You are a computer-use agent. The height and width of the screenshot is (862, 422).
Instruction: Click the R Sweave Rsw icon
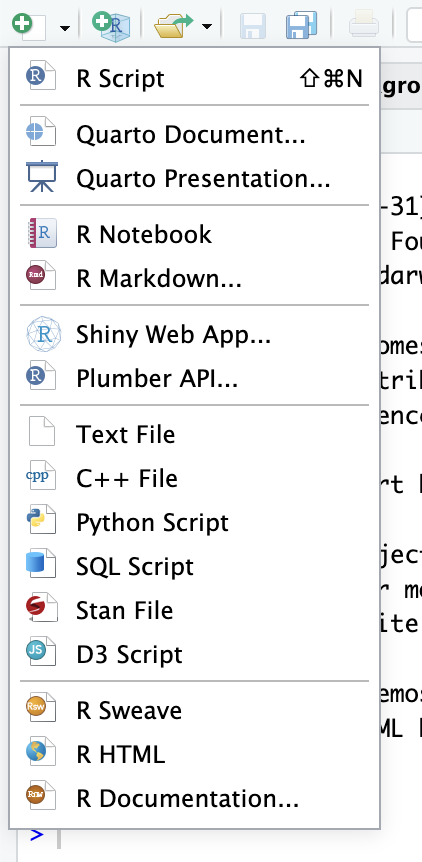(41, 708)
